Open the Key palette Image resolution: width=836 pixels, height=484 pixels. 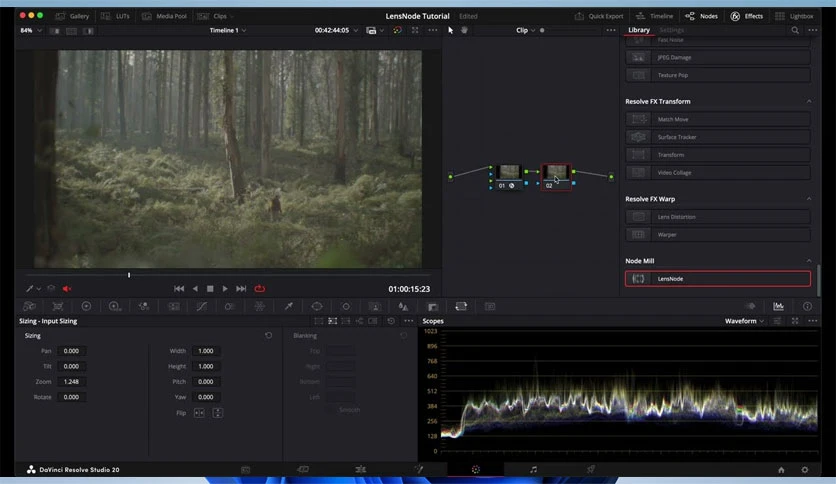coord(432,306)
